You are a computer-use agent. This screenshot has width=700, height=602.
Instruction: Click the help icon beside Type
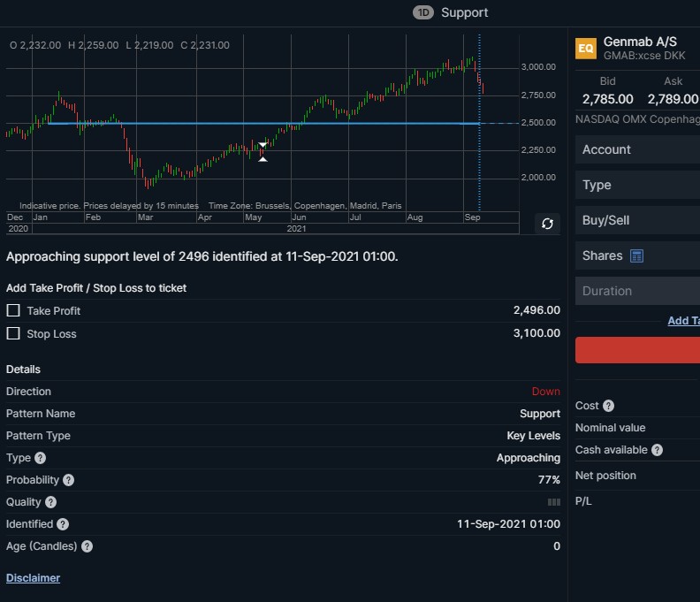coord(40,458)
